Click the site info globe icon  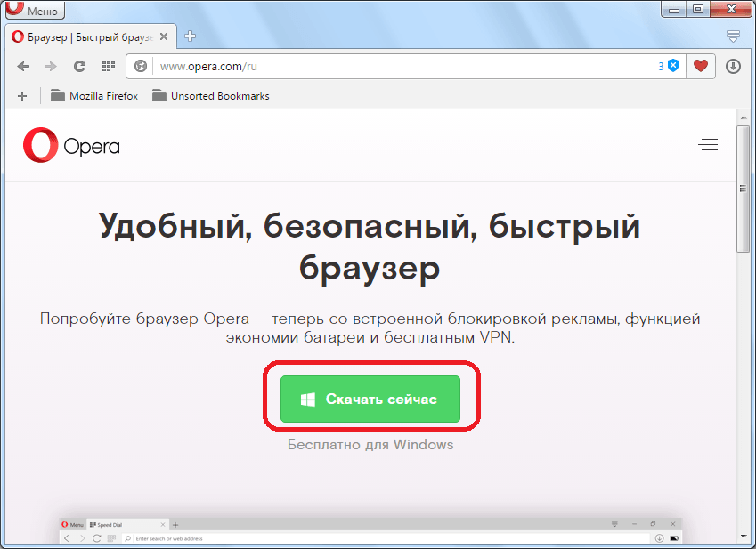pyautogui.click(x=141, y=67)
